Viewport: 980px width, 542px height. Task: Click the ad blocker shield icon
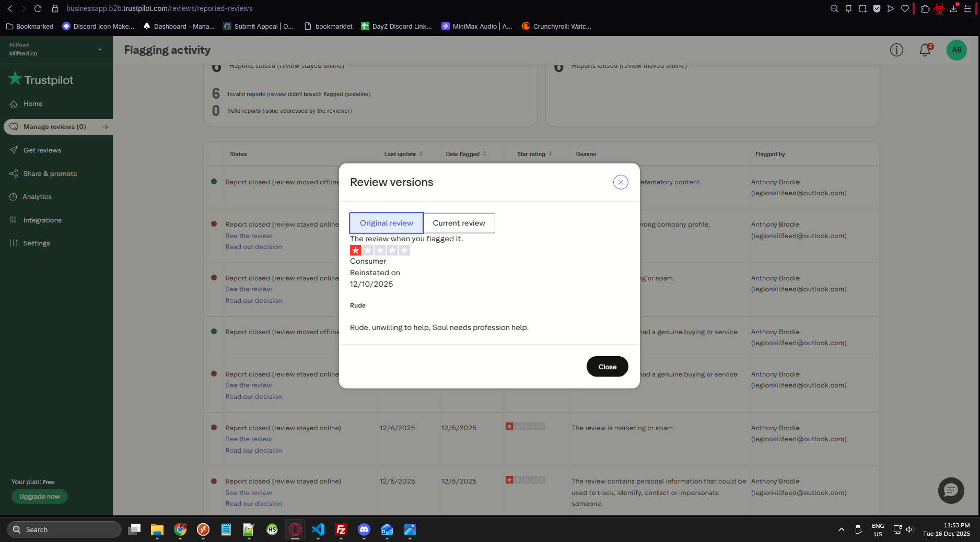[877, 8]
